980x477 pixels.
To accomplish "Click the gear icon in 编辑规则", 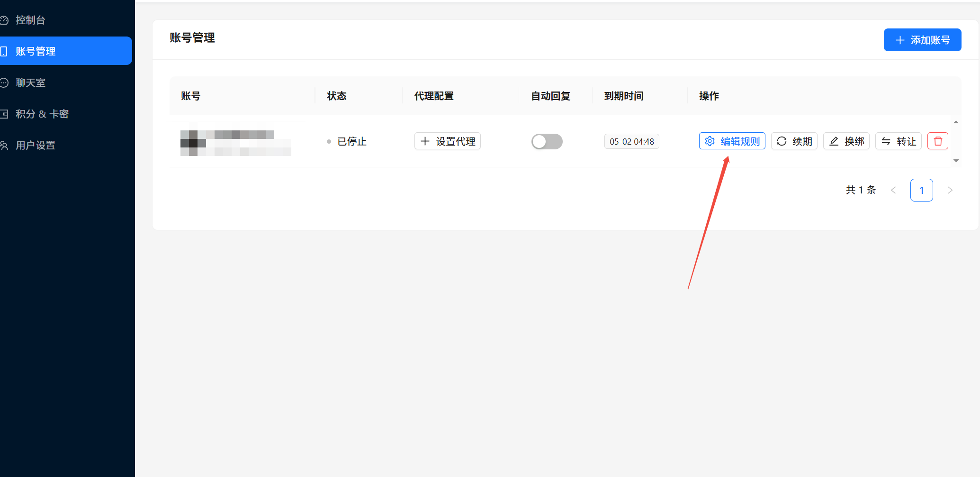I will 710,141.
